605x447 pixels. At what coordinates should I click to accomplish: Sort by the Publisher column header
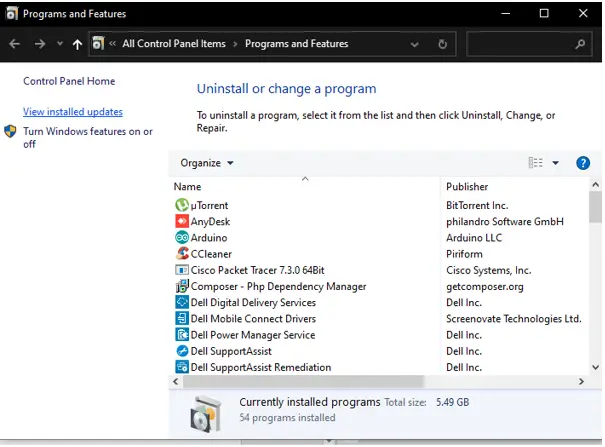pos(467,187)
